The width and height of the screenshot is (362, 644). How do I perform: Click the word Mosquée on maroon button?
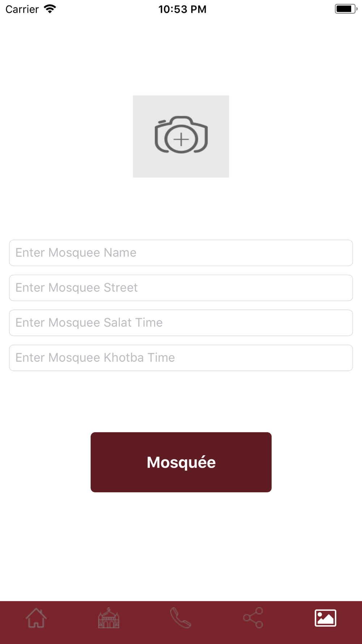click(181, 463)
